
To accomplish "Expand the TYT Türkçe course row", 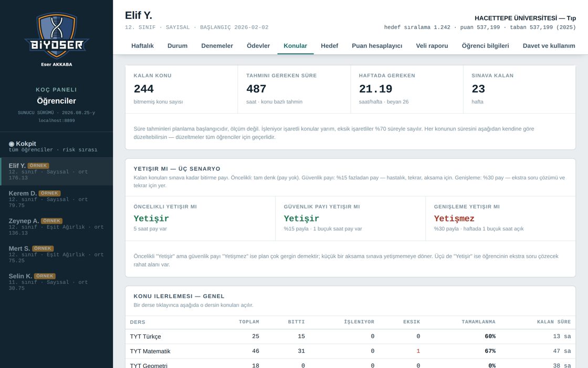I will click(350, 336).
